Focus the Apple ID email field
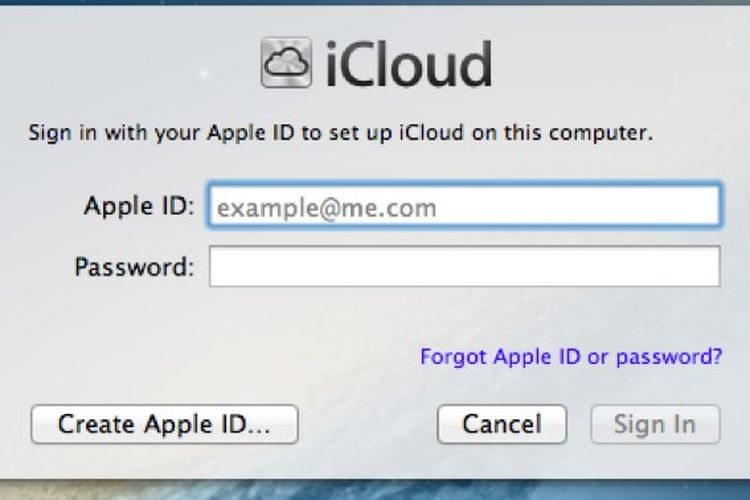The width and height of the screenshot is (750, 500). (464, 206)
